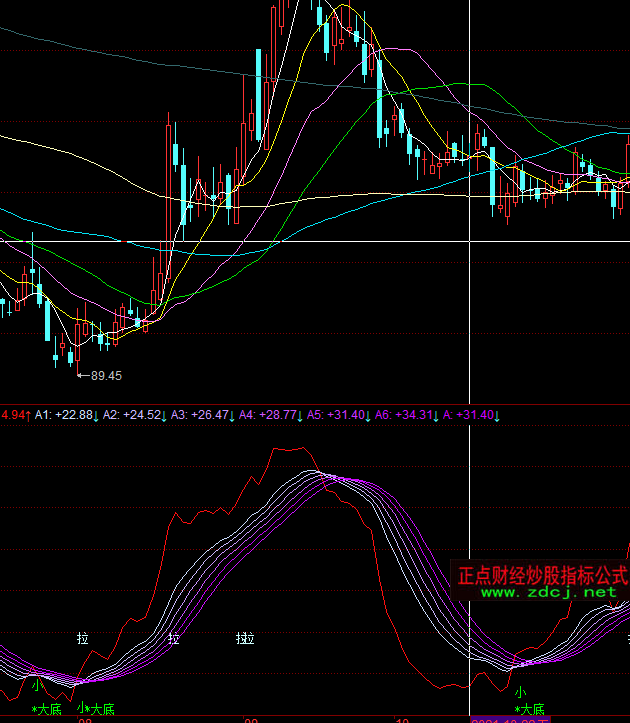Click the 正点财经炒股指标公式 watermark banner
The image size is (630, 723).
pos(542,575)
